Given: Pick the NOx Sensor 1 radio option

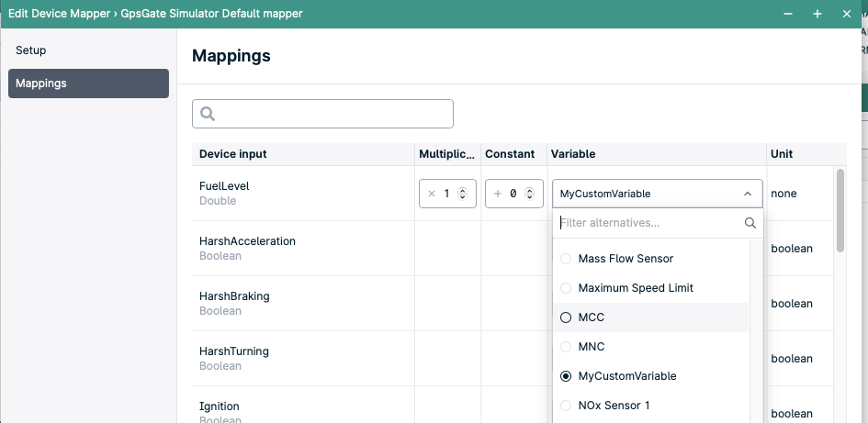Looking at the screenshot, I should [566, 406].
